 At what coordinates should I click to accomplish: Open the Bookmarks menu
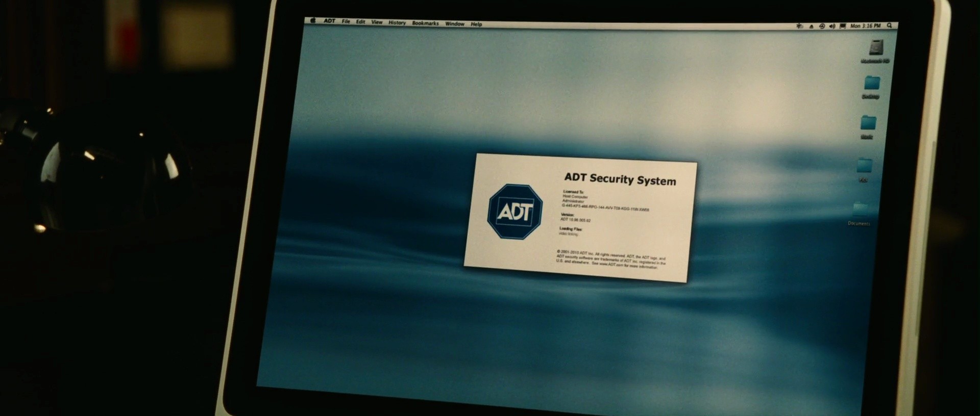(426, 23)
